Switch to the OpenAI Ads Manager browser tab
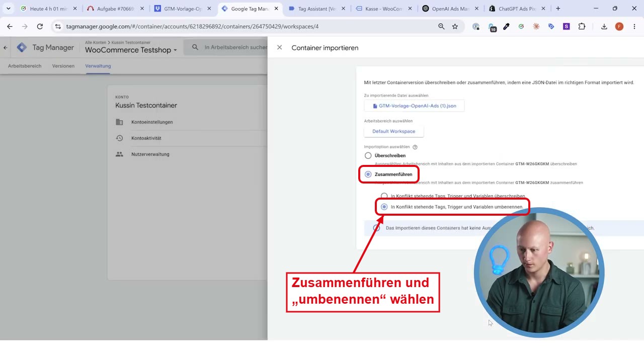The image size is (644, 362). (450, 9)
